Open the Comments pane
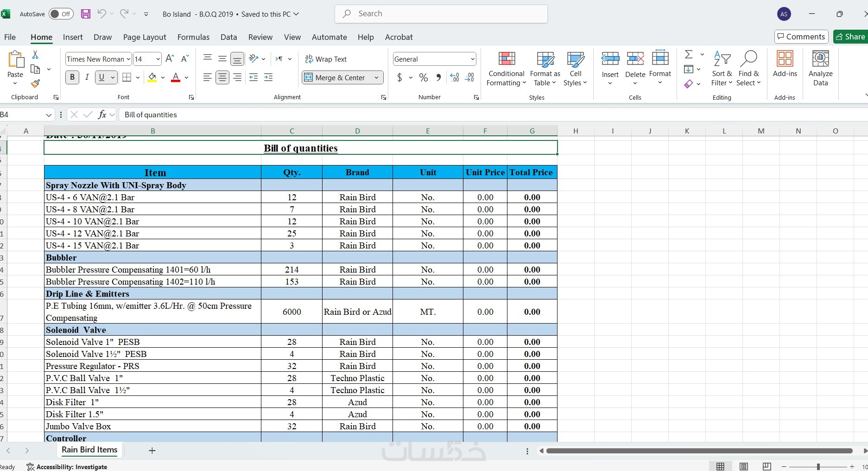Image resolution: width=868 pixels, height=471 pixels. coord(801,37)
